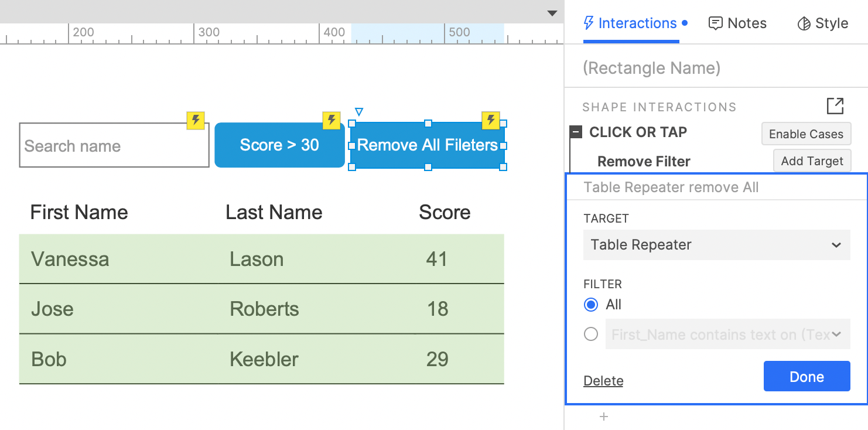Open the Table Repeater target dropdown
The image size is (868, 430).
[x=717, y=245]
